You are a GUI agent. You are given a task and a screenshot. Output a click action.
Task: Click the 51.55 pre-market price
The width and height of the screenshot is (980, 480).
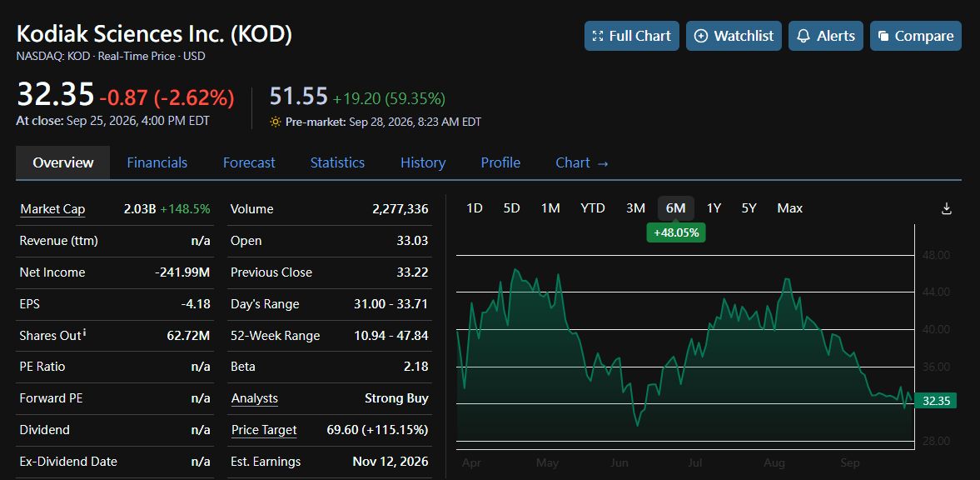[299, 96]
